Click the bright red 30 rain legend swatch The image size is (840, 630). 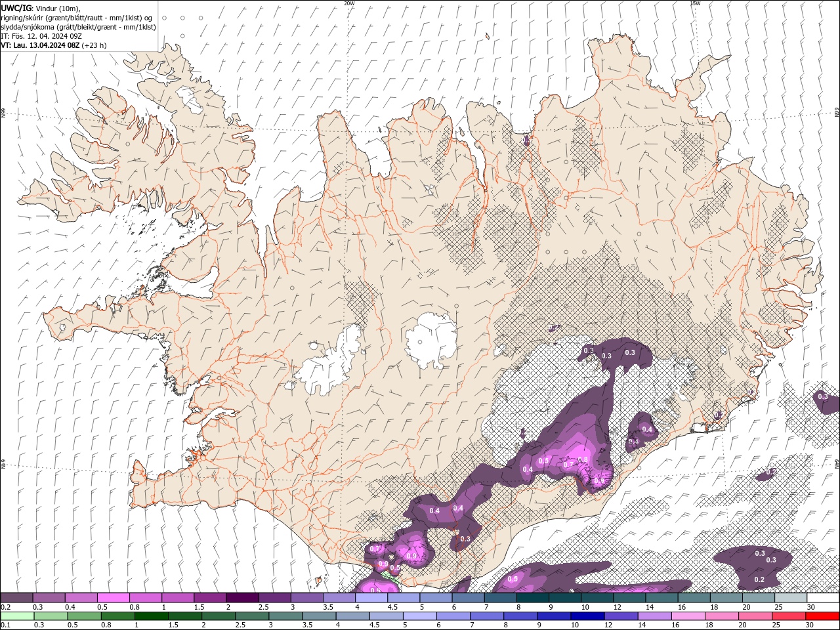(x=822, y=616)
